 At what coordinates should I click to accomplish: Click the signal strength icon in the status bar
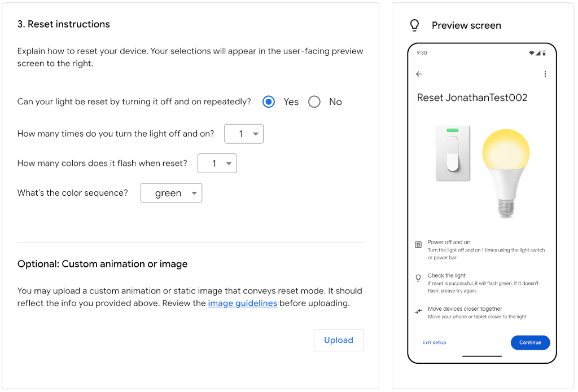coord(538,52)
